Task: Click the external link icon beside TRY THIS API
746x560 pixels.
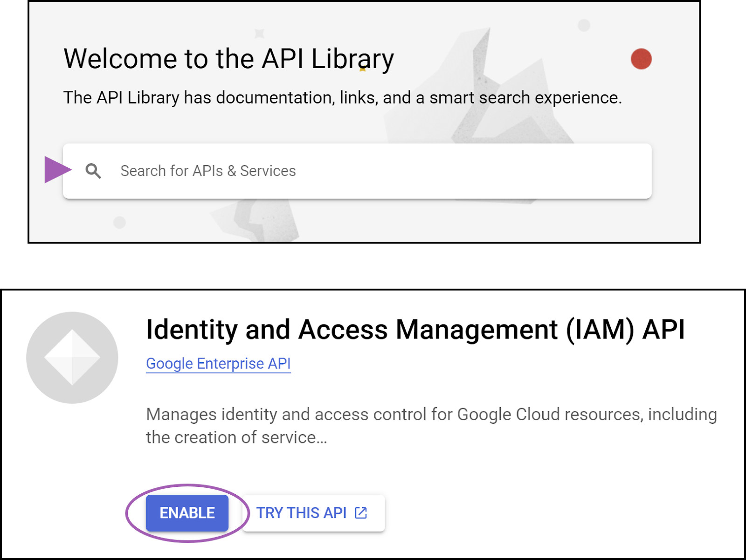Action: 360,513
